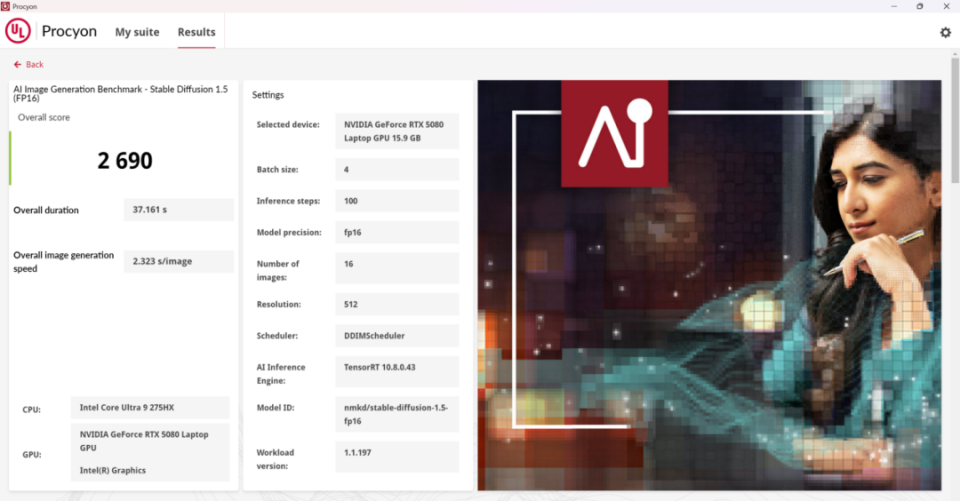Click the number of images value 16
Viewport: 960px width, 501px height.
397,268
